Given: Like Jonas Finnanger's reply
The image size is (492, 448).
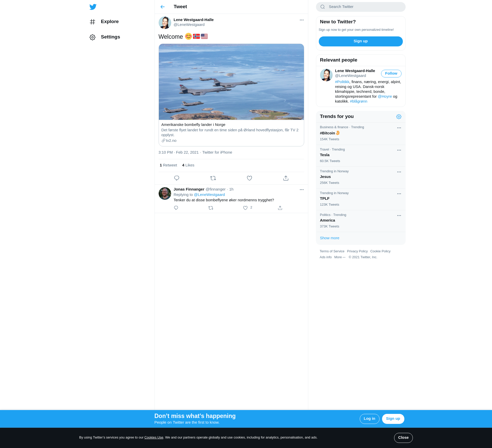Looking at the screenshot, I should 245,208.
